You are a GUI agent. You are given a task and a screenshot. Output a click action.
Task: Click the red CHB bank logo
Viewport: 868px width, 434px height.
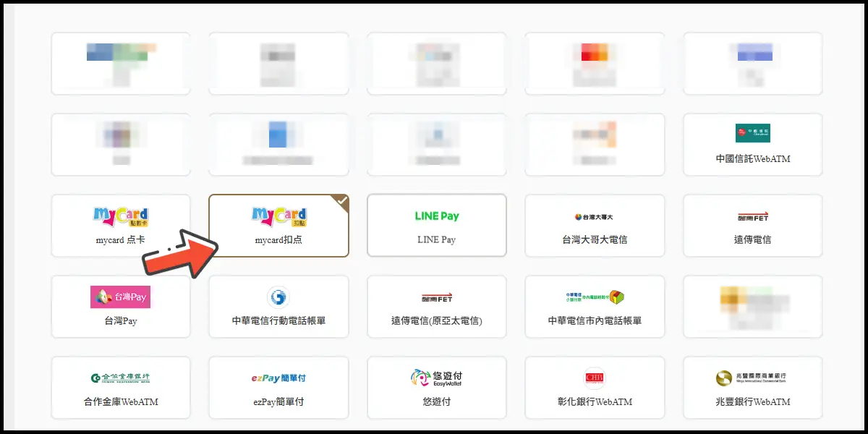point(595,378)
